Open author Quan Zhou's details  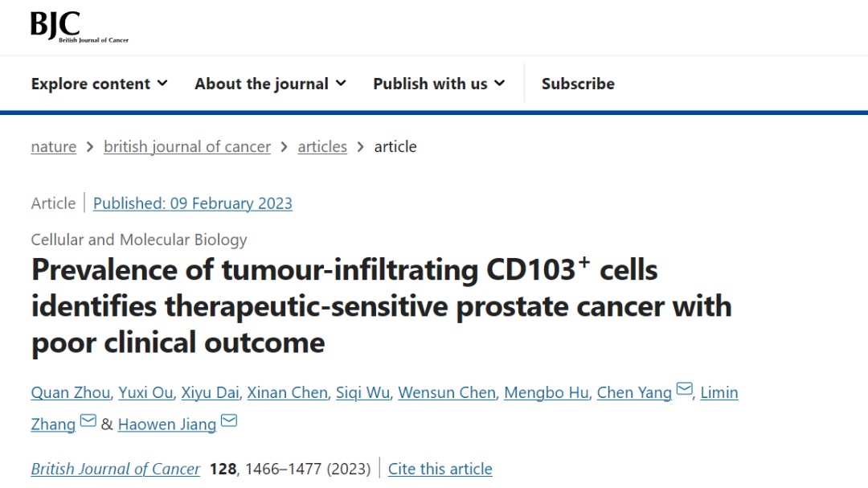[x=70, y=392]
